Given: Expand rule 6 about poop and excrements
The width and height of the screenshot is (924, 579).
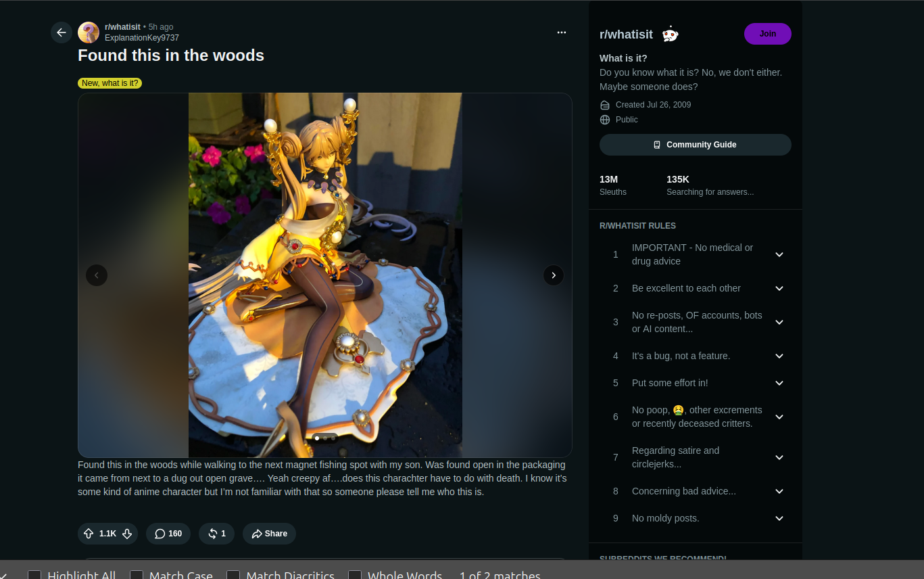Looking at the screenshot, I should click(x=696, y=417).
